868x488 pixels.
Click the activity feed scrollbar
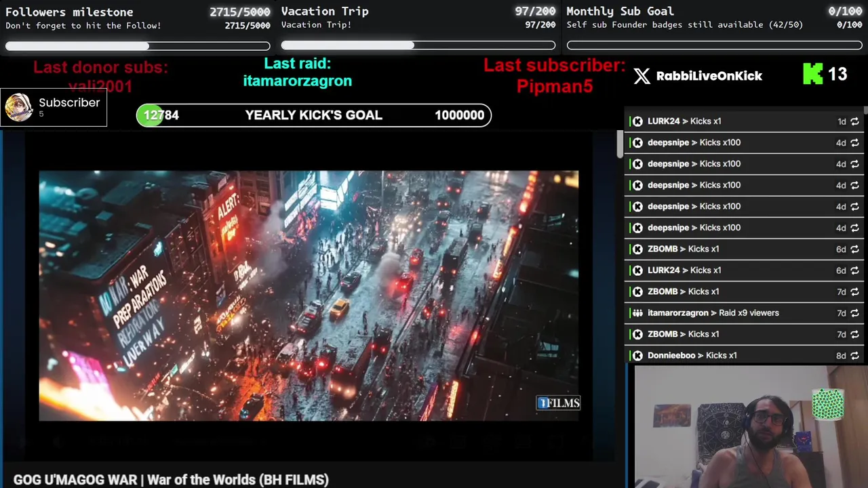(865, 110)
